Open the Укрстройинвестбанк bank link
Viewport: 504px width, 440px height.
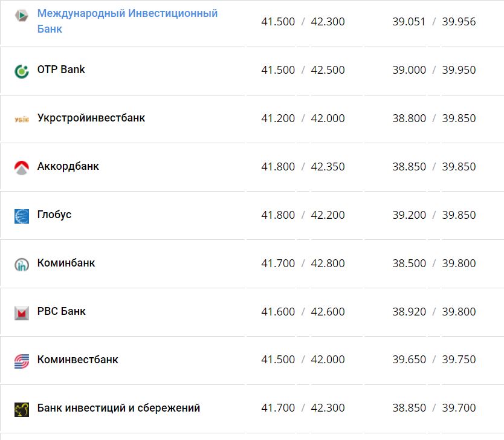click(x=91, y=118)
